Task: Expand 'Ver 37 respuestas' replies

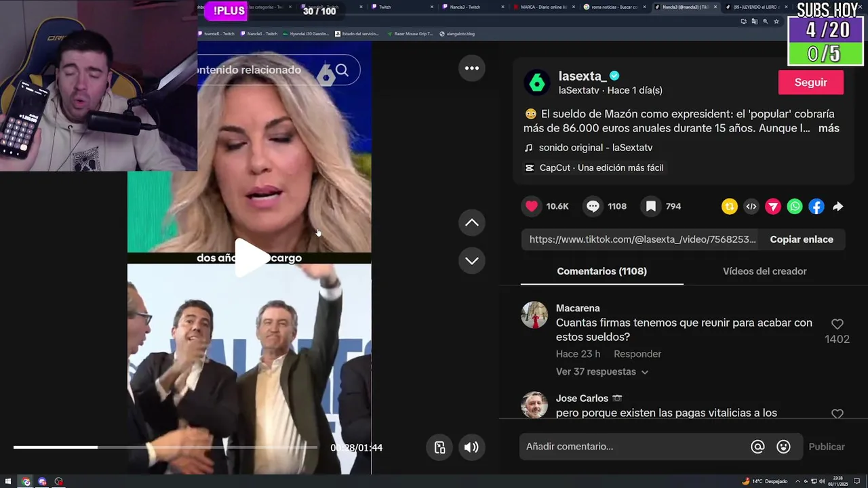Action: click(x=602, y=371)
